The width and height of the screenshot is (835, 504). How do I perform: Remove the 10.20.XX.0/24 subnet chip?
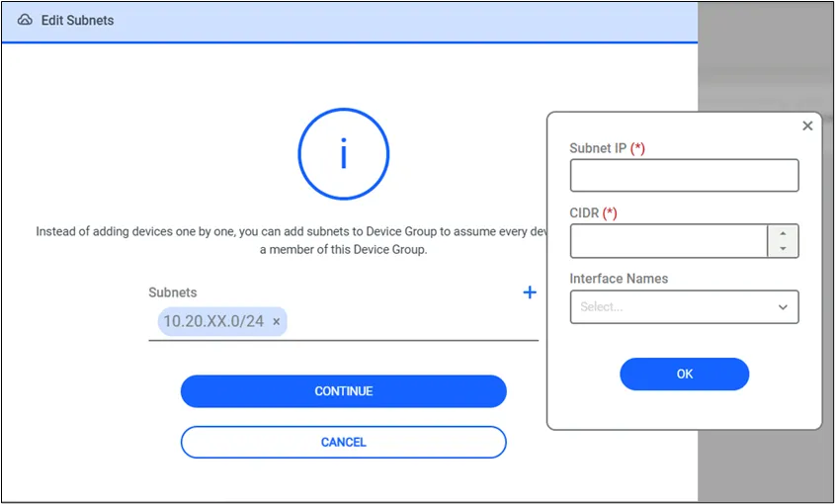[x=277, y=321]
